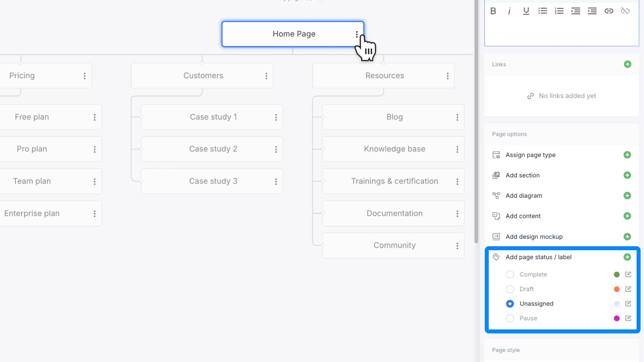This screenshot has width=644, height=362.
Task: Open the Blog page options menu
Action: click(457, 117)
